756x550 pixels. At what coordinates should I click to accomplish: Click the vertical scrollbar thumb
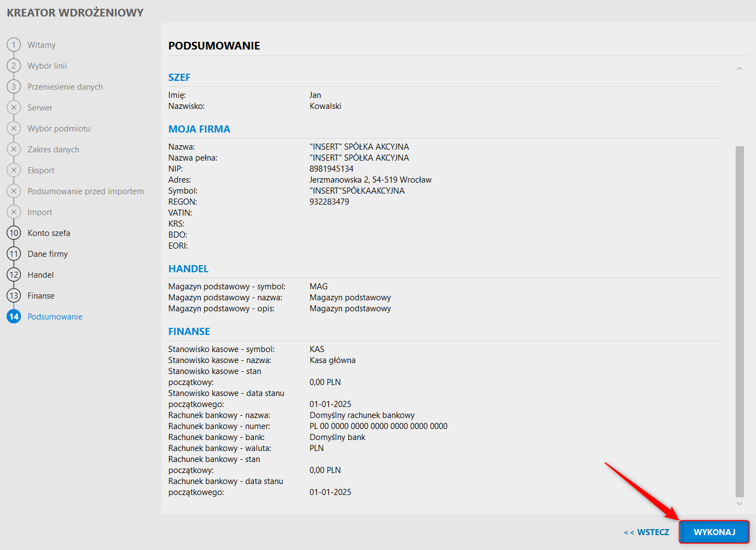point(740,321)
